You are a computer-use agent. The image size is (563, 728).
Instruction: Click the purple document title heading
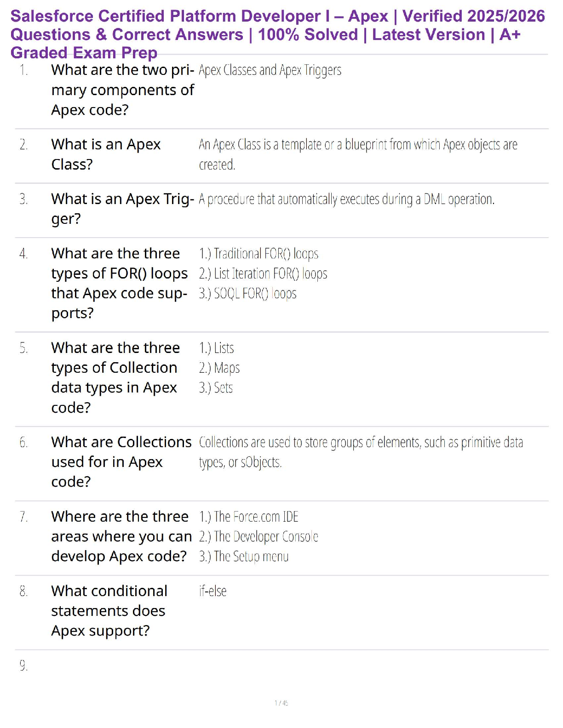click(277, 34)
